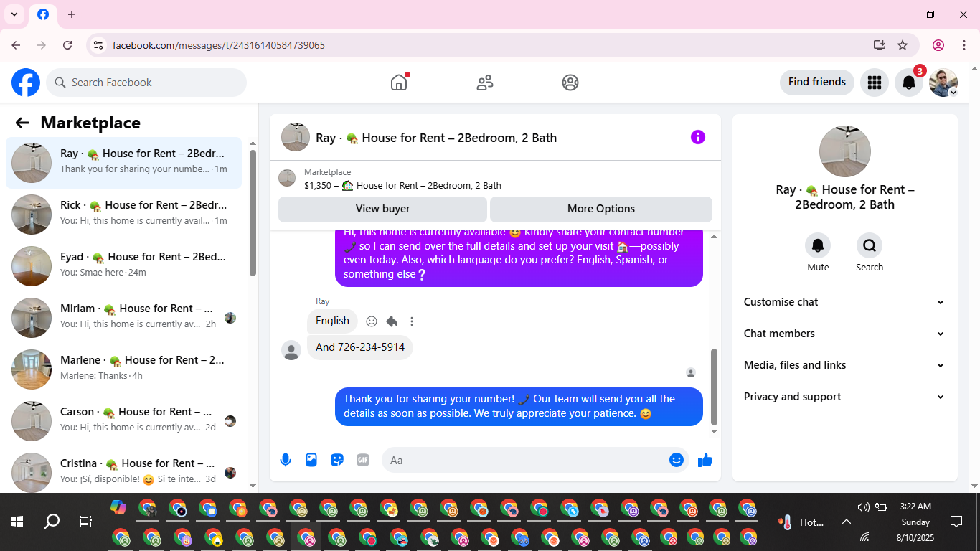Click the chat header title for Ray
Viewport: 980px width, 551px height.
click(436, 138)
